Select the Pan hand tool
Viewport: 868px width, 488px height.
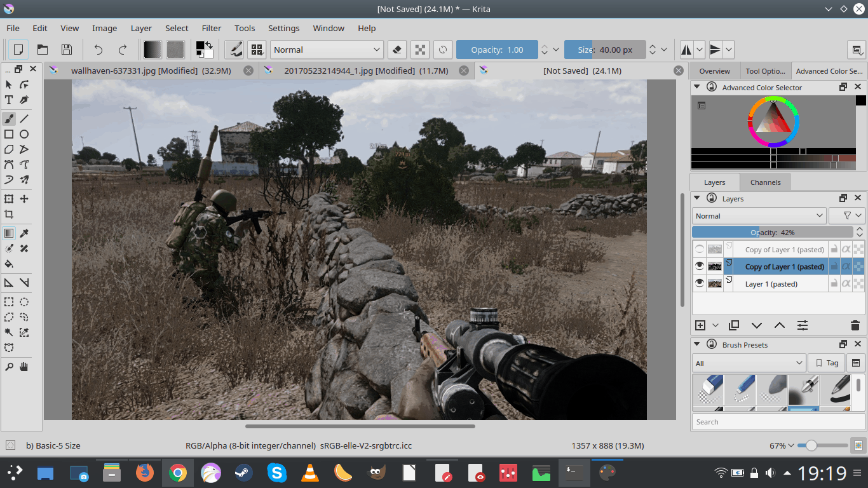(x=24, y=367)
